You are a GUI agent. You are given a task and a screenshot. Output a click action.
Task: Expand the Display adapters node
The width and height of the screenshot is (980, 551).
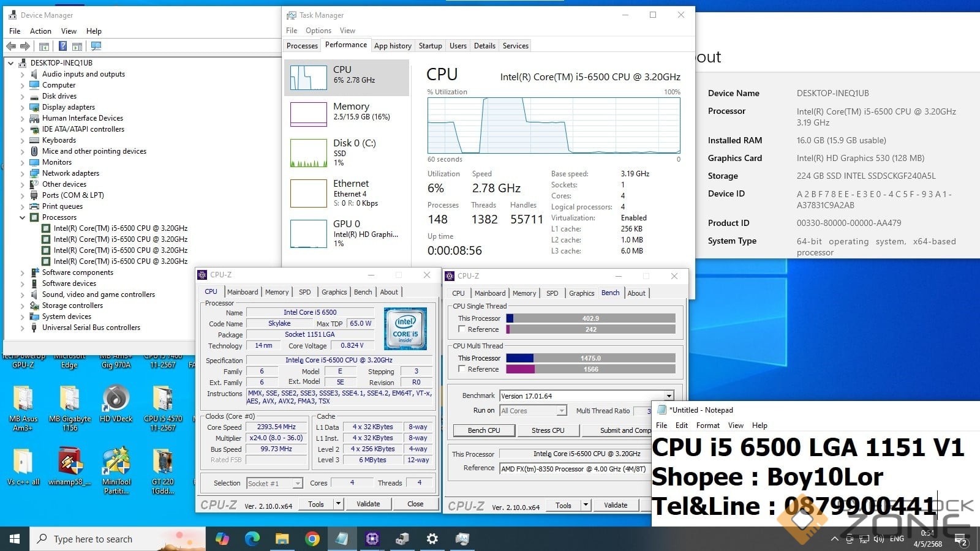(x=23, y=107)
